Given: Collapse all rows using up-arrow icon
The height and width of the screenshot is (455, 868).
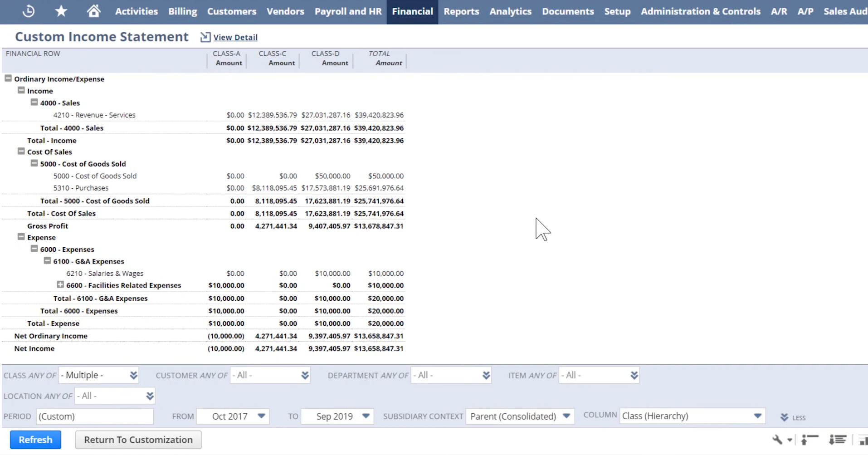Looking at the screenshot, I should pyautogui.click(x=809, y=440).
